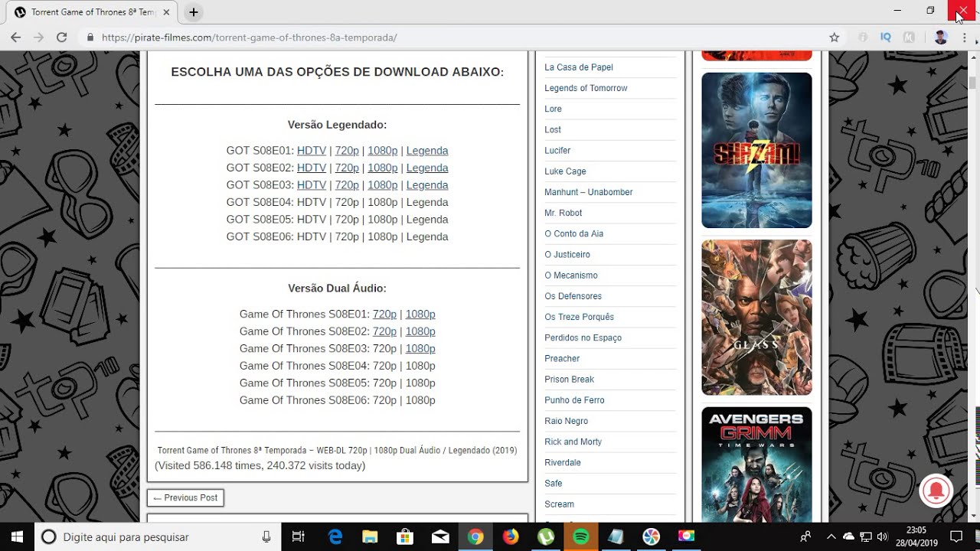Image resolution: width=980 pixels, height=551 pixels.
Task: Open OneDrive cloud tray icon
Action: coord(848,536)
